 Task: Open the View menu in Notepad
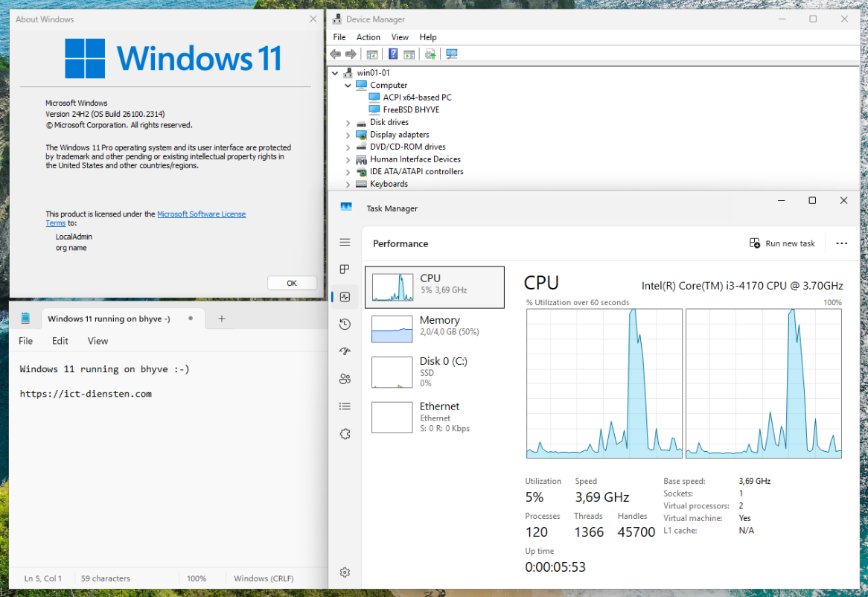(98, 341)
